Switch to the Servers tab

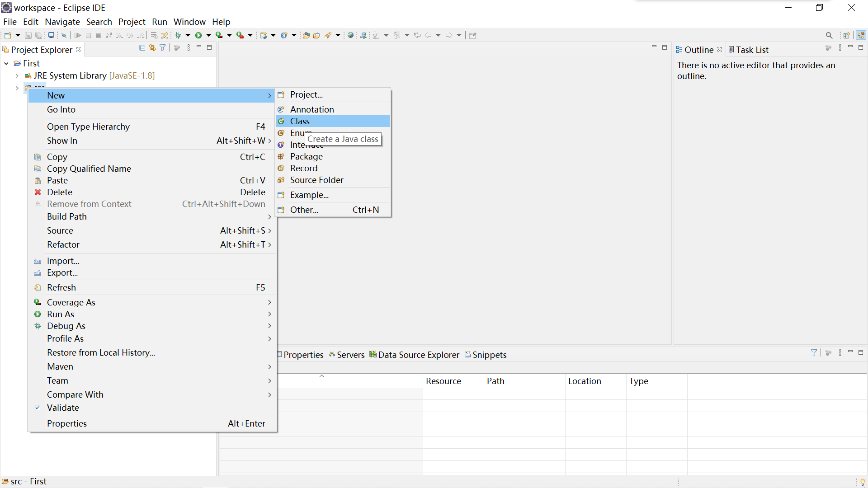pos(347,355)
